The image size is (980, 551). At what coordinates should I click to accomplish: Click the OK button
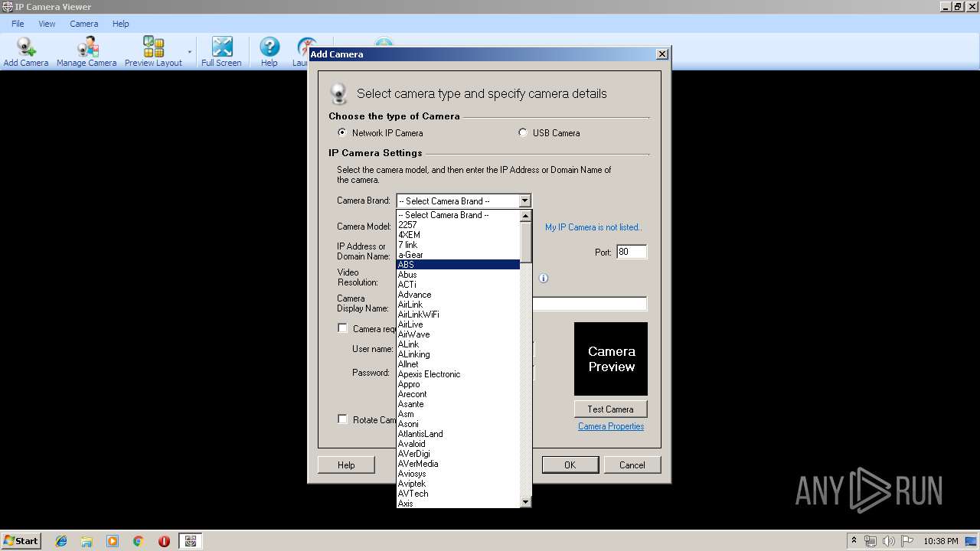pyautogui.click(x=570, y=465)
